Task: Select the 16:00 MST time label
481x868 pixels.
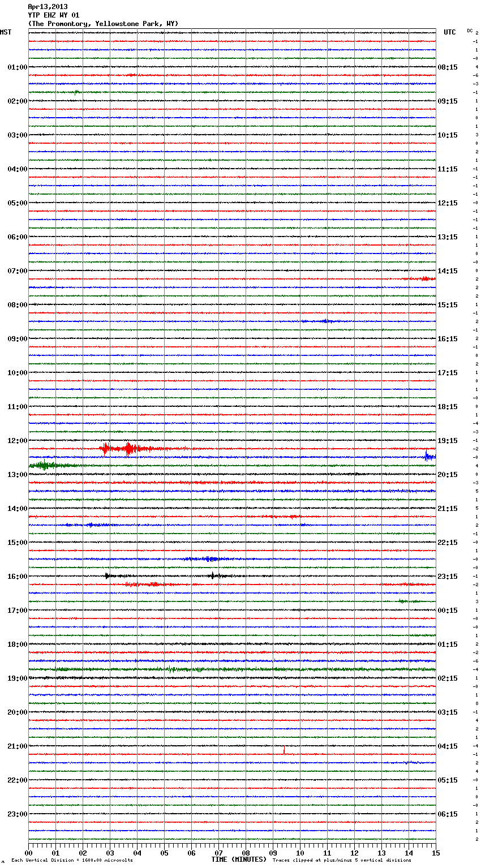Action: [x=17, y=577]
